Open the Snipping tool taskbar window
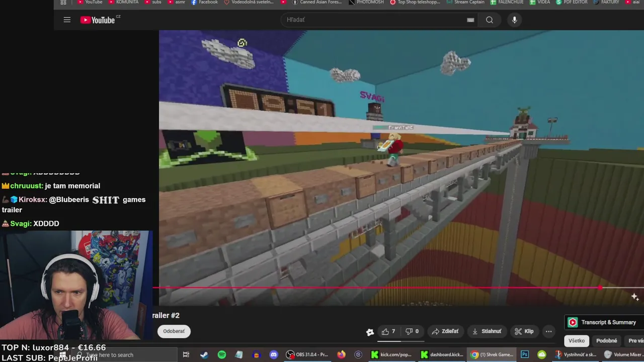 point(576,354)
